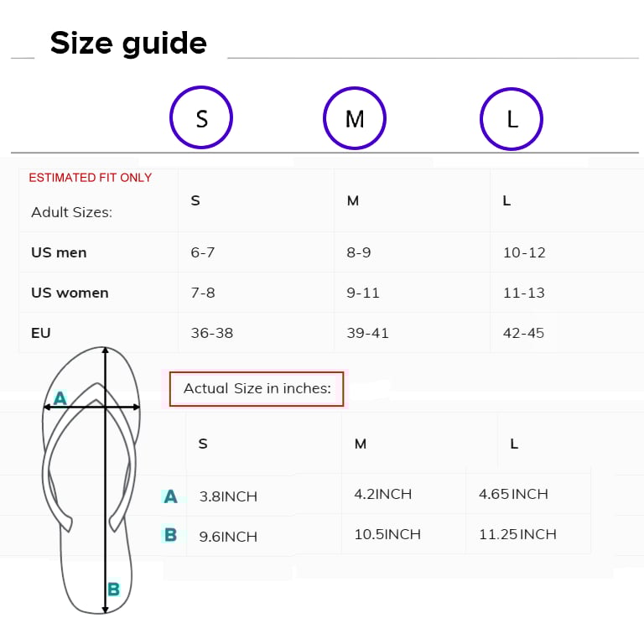Click the 11.25INCH length value
This screenshot has height=644, width=644.
coord(517,534)
